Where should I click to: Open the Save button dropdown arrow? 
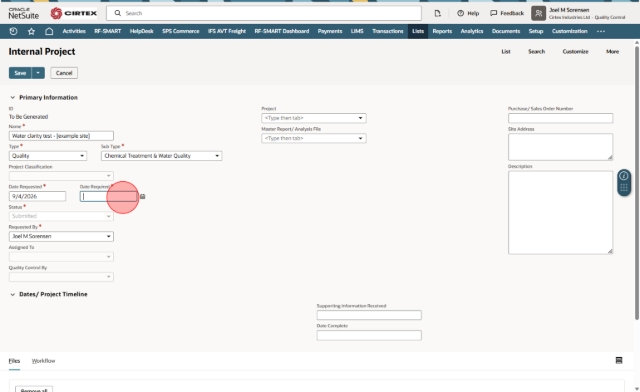[38, 73]
